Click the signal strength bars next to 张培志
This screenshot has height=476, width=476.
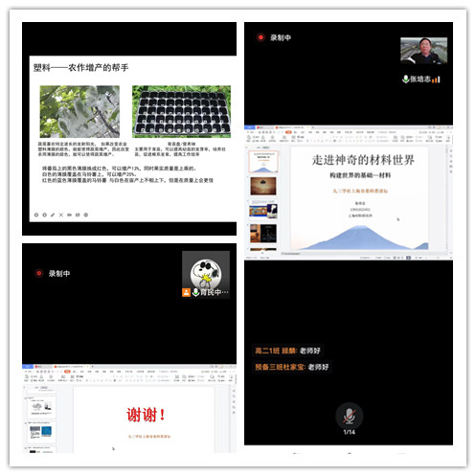[x=437, y=79]
